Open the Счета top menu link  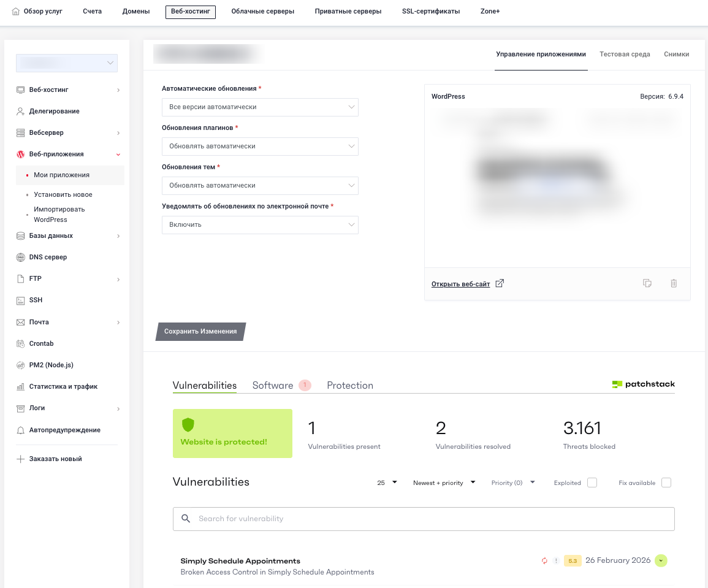click(x=92, y=11)
